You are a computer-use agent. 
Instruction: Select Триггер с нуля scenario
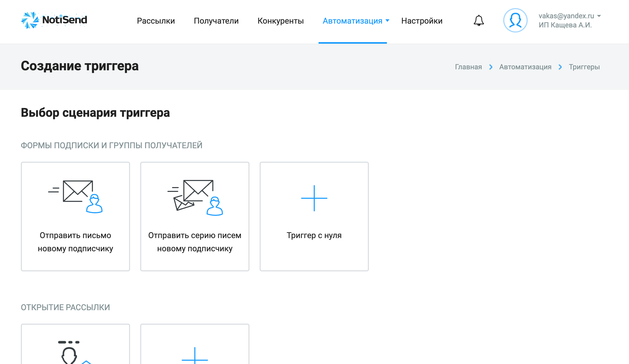pos(314,235)
